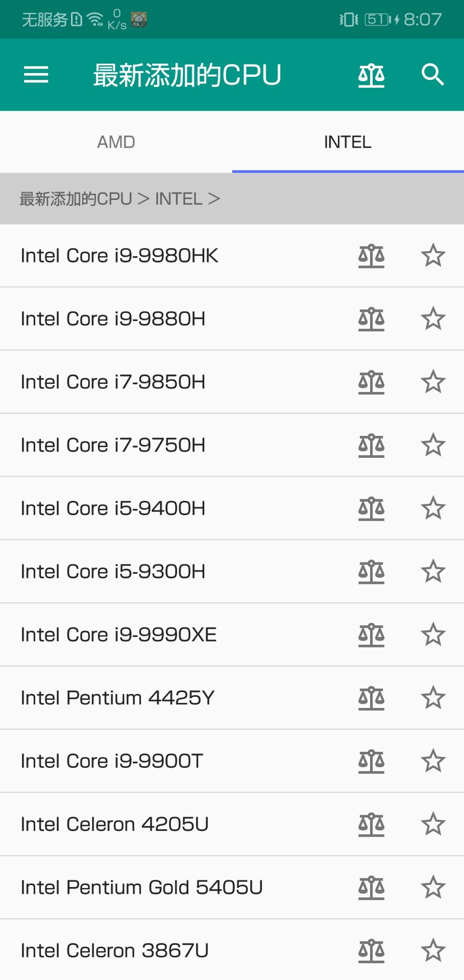Open the CPU comparison tool in toolbar
The height and width of the screenshot is (980, 464).
point(371,74)
